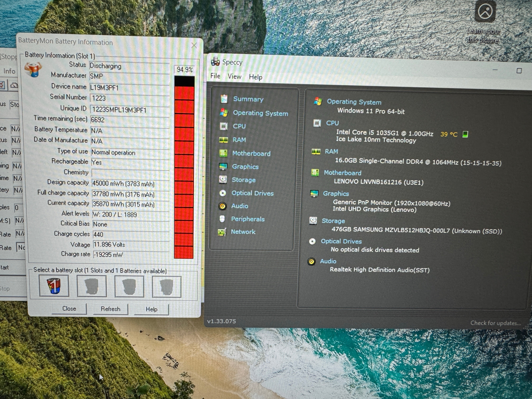Click the Audio heading link in summary pane
This screenshot has width=532, height=399.
point(328,261)
